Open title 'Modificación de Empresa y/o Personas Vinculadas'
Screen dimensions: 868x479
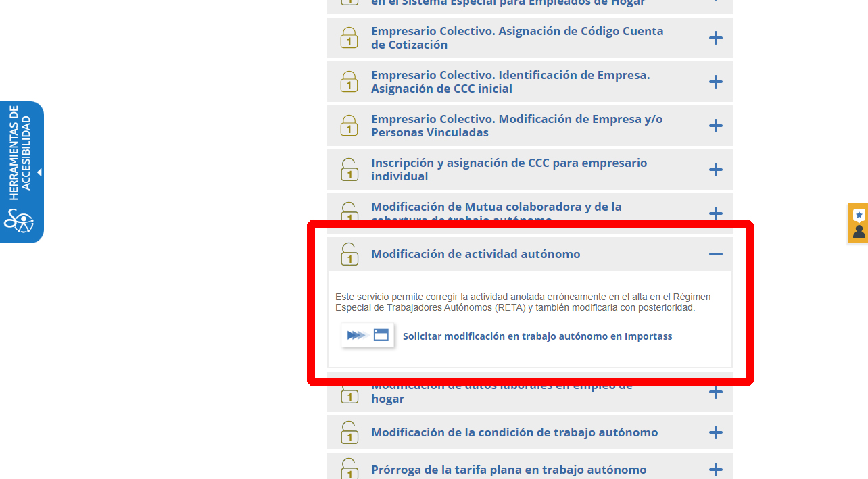pos(517,126)
